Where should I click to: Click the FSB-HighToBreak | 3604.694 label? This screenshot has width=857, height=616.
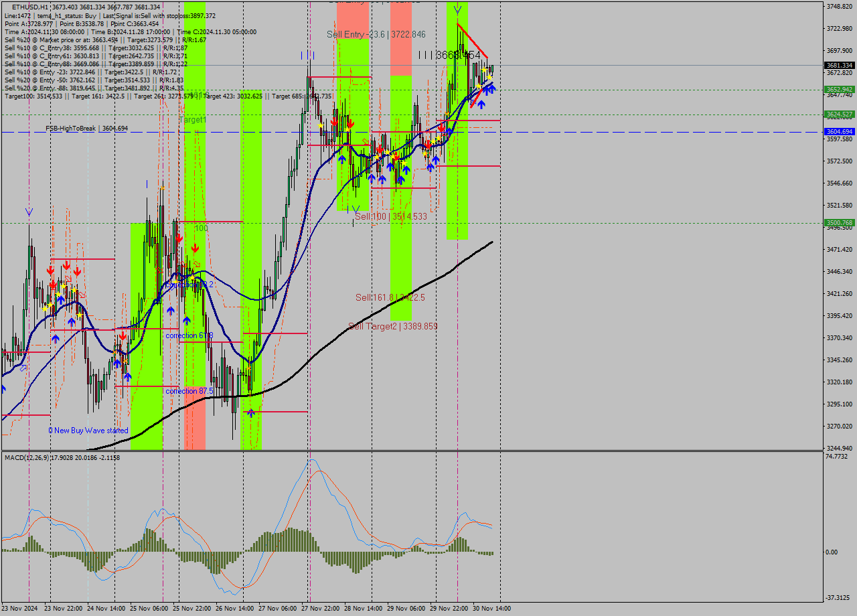click(x=86, y=128)
